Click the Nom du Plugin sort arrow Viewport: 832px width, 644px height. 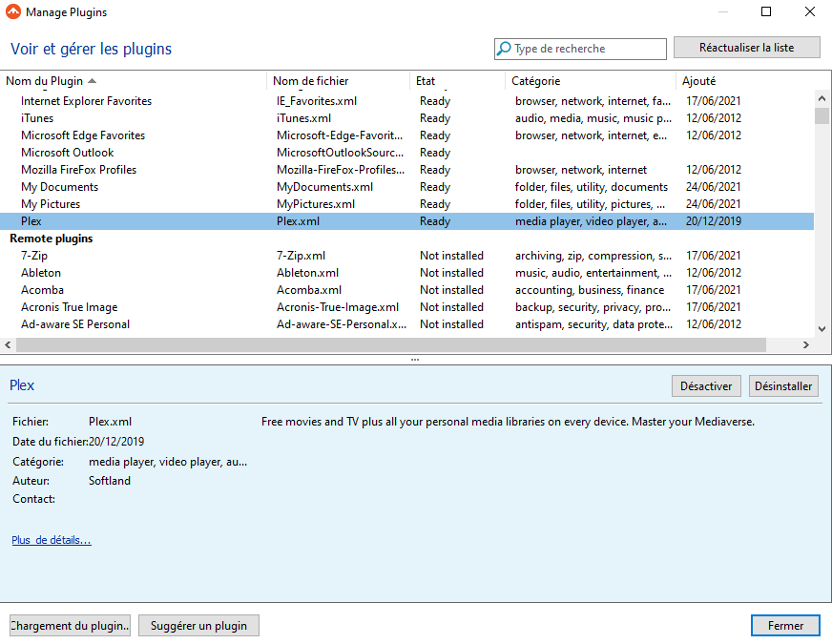92,81
